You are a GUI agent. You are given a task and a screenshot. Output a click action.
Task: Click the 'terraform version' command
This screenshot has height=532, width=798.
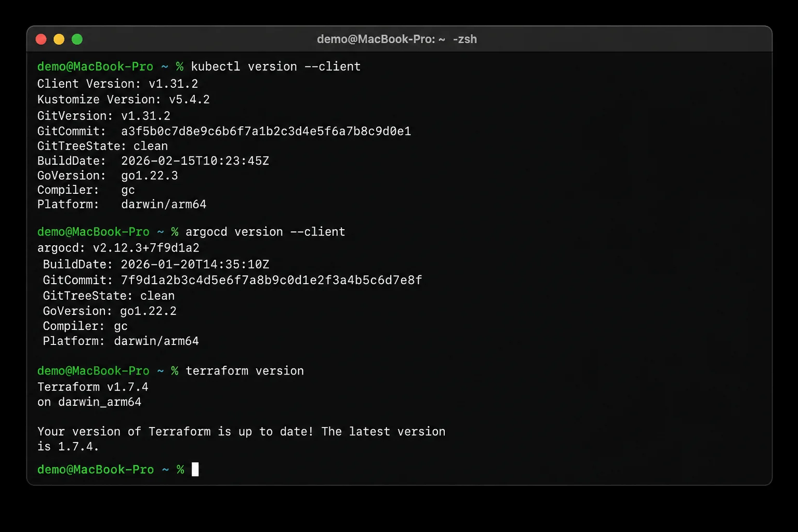point(245,371)
